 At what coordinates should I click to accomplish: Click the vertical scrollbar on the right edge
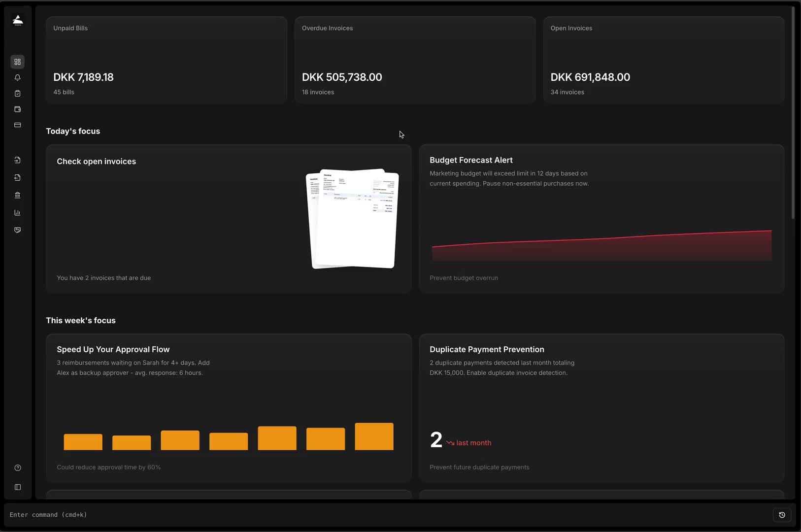point(793,112)
